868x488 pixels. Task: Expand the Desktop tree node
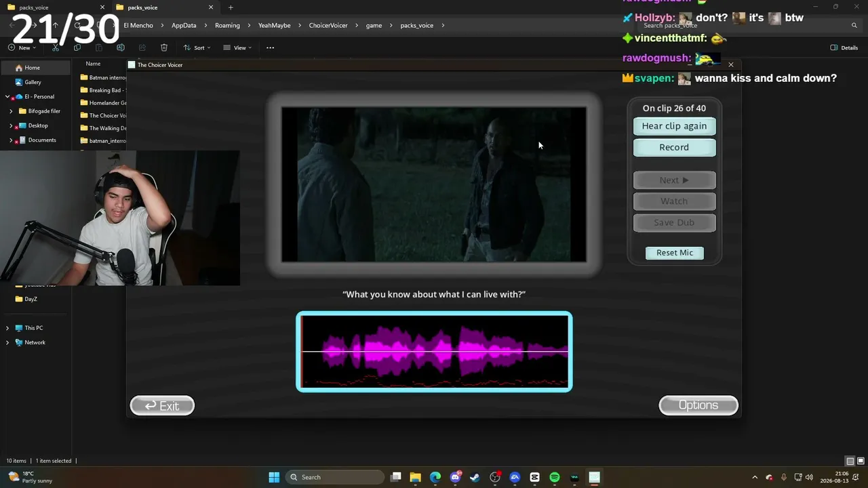pyautogui.click(x=11, y=125)
